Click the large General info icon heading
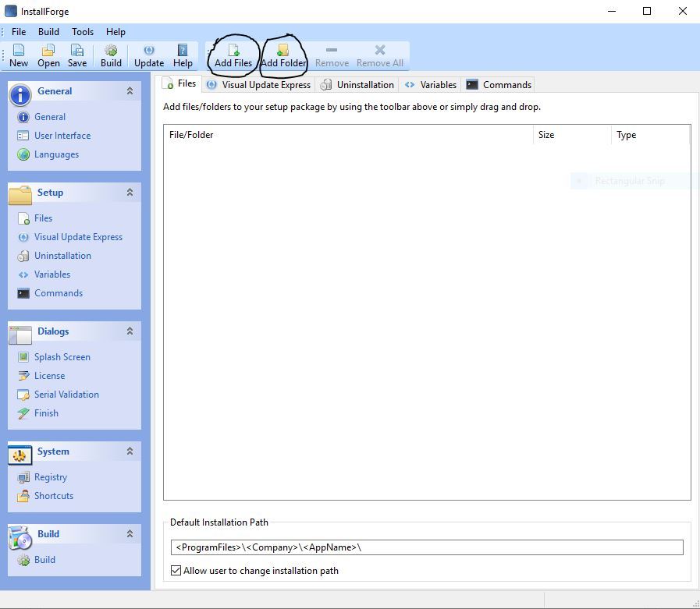This screenshot has width=700, height=609. 20,94
